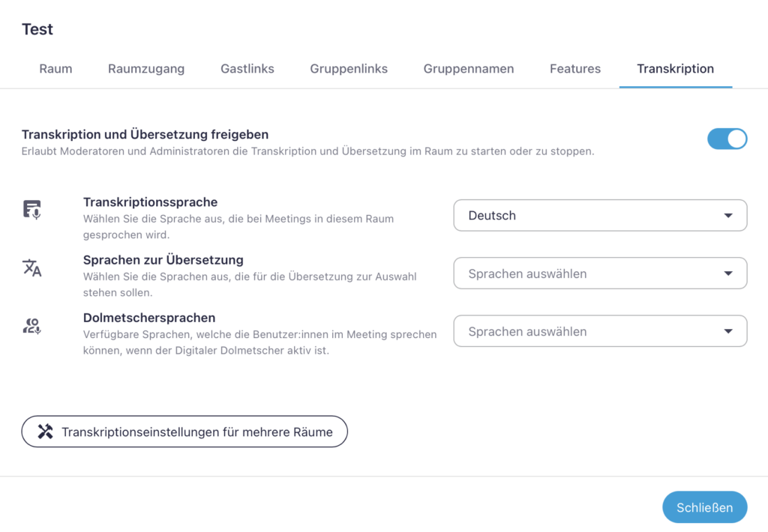Switch to the Features tab
This screenshot has width=768, height=532.
click(x=574, y=68)
